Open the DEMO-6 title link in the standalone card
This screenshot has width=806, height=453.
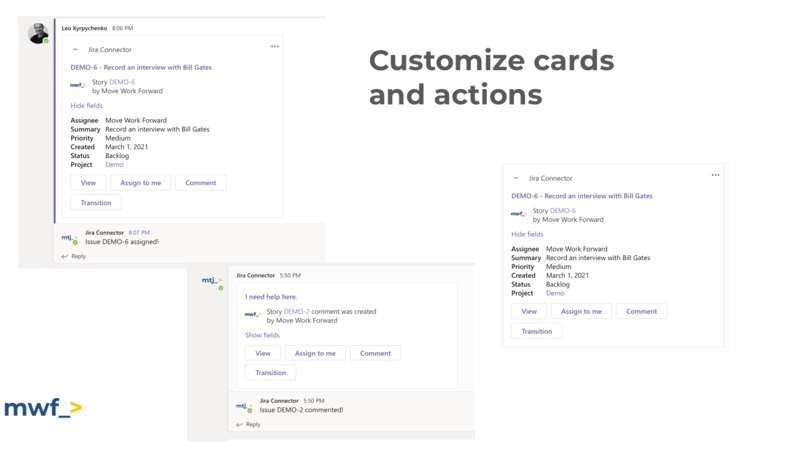(x=581, y=195)
